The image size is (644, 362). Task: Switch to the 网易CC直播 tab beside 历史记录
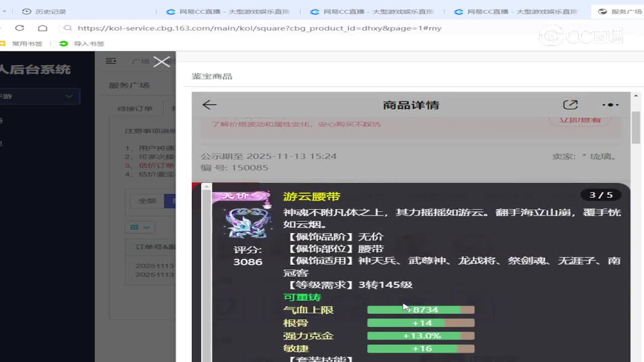[228, 12]
